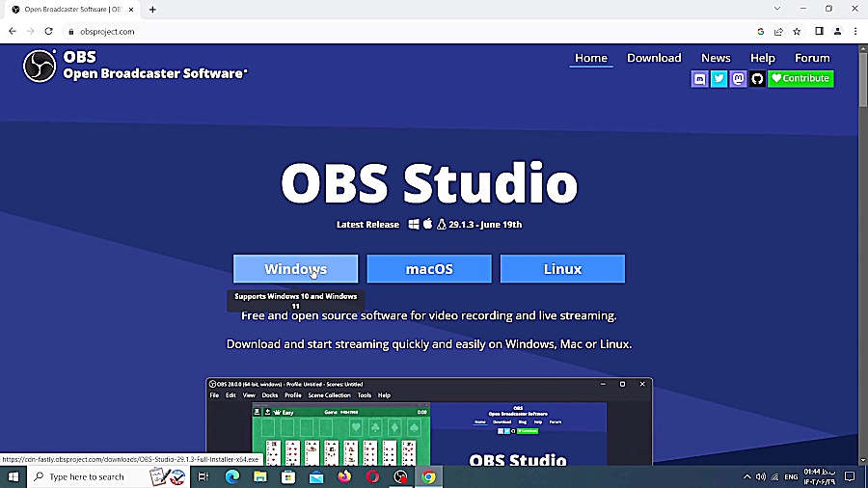Click the Chrome taskbar icon
868x488 pixels.
click(429, 476)
